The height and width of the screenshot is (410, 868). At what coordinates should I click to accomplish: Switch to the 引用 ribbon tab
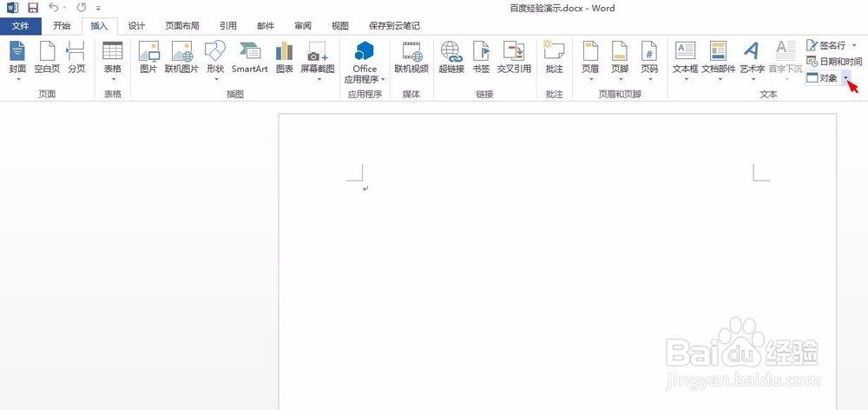pyautogui.click(x=227, y=25)
